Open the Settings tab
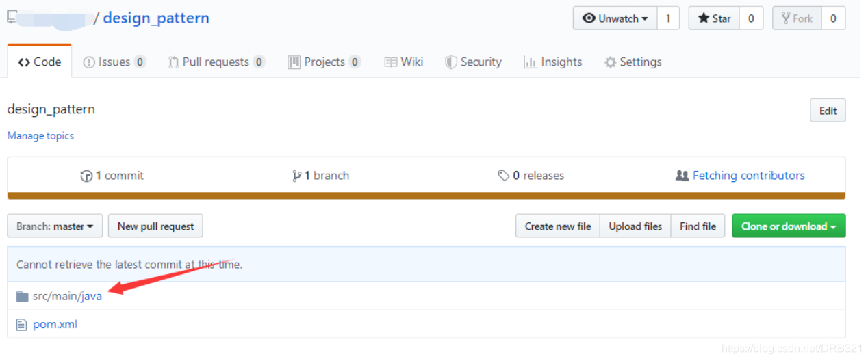Screen dimensions: 868x361 point(633,62)
